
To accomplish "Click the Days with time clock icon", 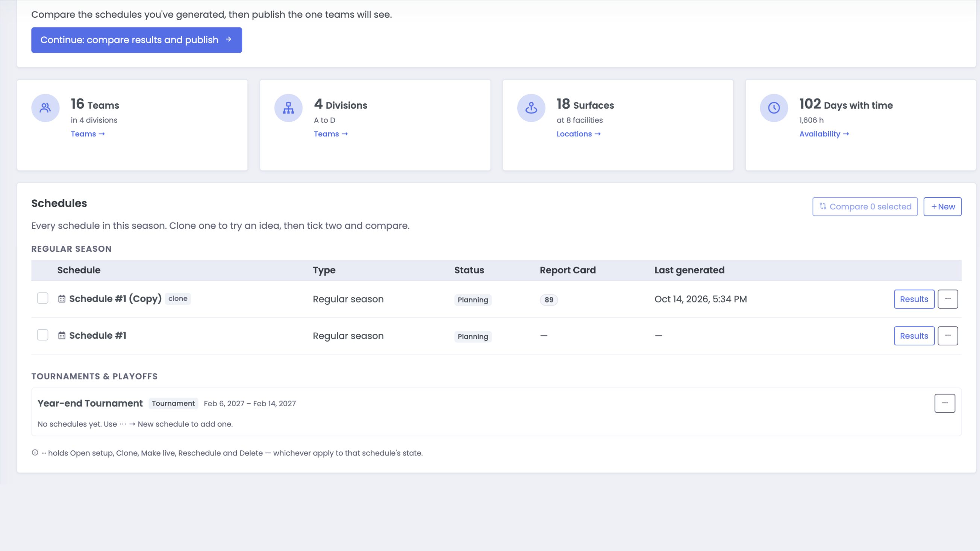I will [x=774, y=108].
